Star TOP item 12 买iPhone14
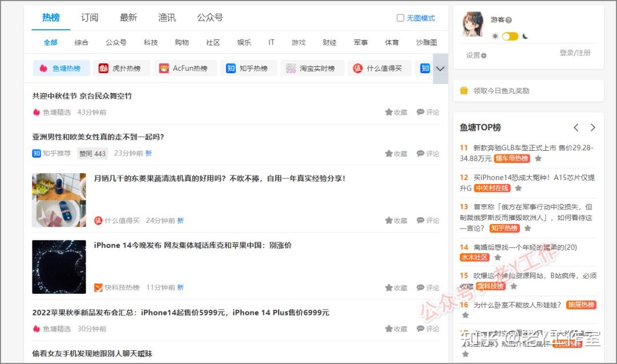Screen dimensions: 617x364 (x=518, y=188)
